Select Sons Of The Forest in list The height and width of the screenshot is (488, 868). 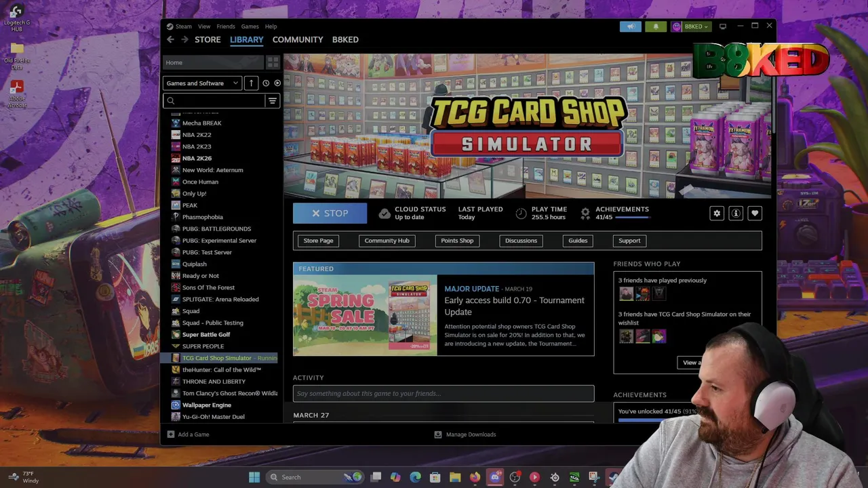(x=208, y=287)
